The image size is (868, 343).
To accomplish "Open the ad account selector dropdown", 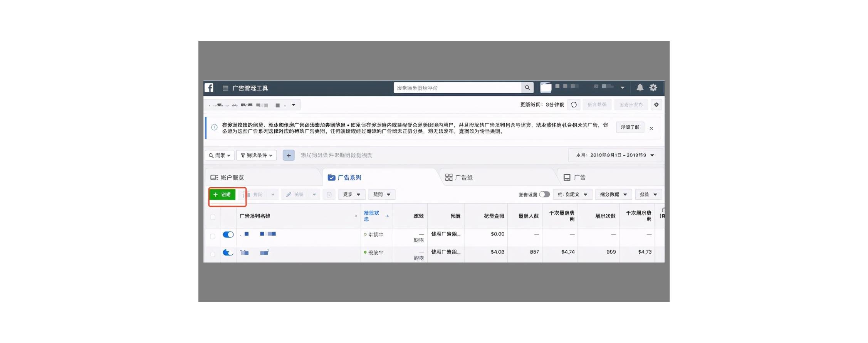I will click(252, 105).
